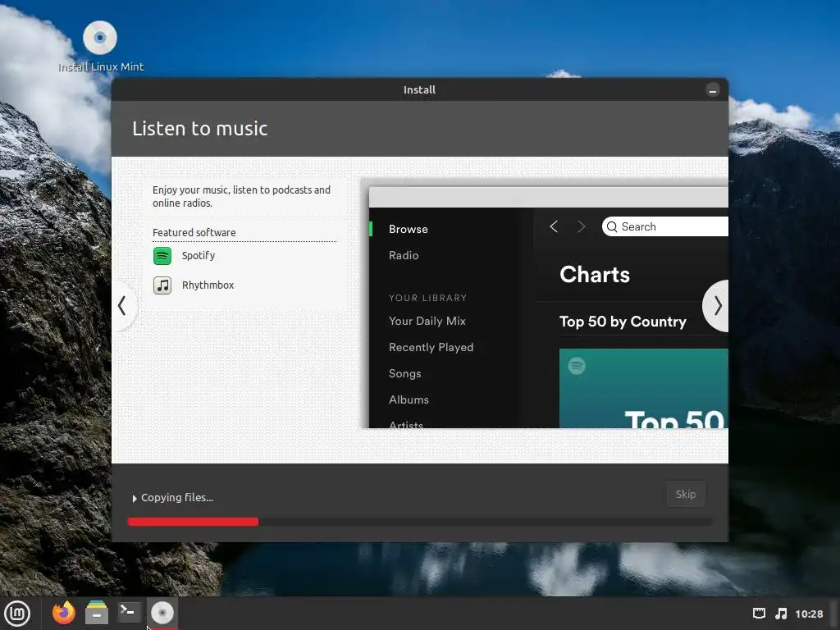
Task: Click the YOUR LIBRARY label
Action: (427, 298)
